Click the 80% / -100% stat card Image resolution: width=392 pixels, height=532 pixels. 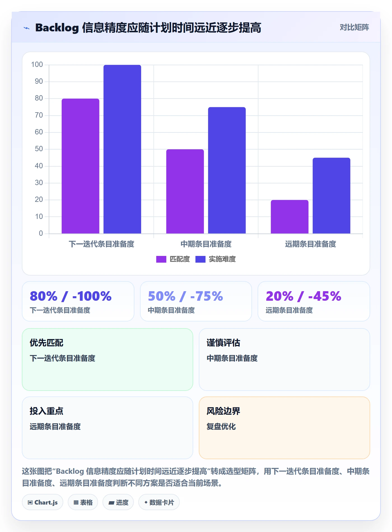tap(78, 301)
